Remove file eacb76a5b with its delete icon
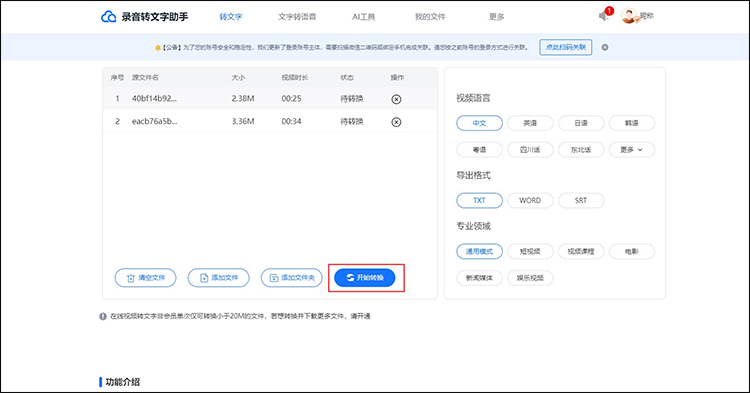 pos(396,122)
